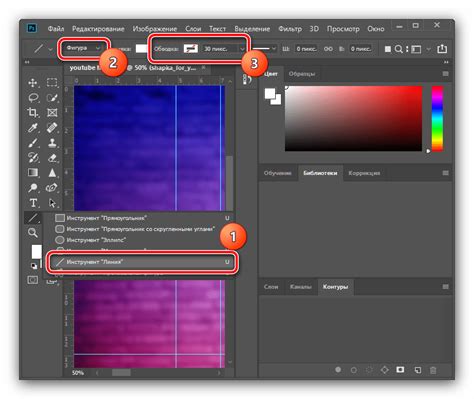
Task: Switch to the Слои panel tab
Action: point(271,287)
